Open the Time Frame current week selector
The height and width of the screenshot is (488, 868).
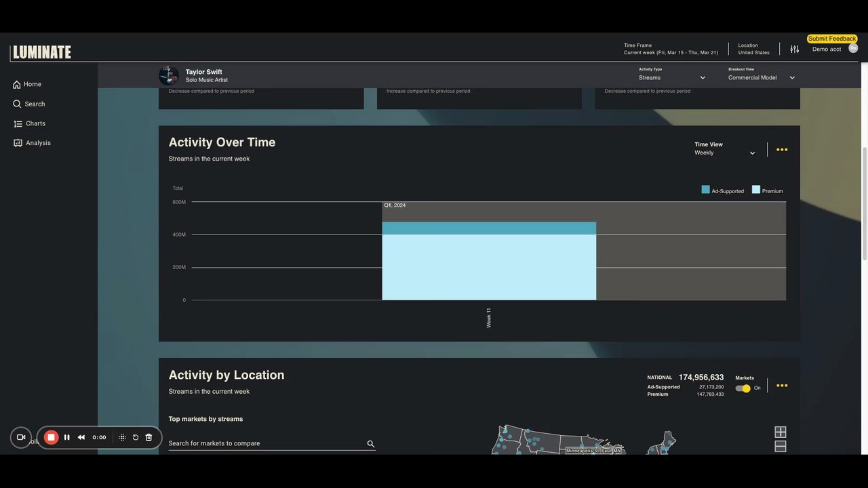[x=671, y=49]
